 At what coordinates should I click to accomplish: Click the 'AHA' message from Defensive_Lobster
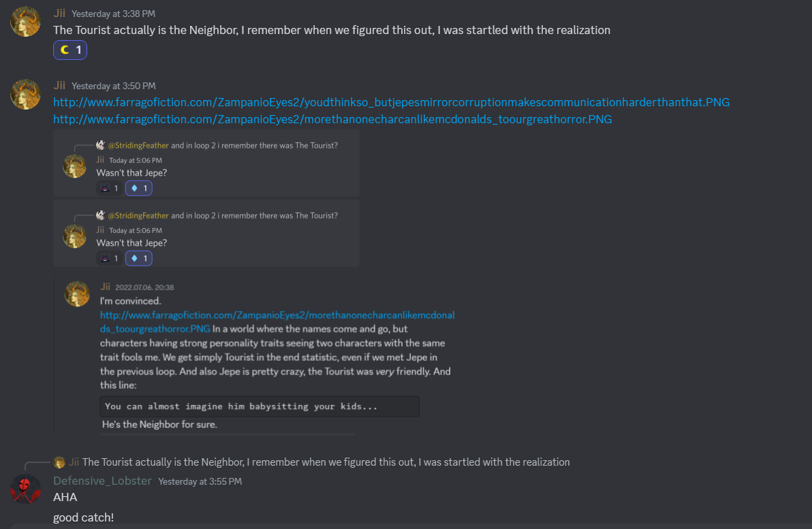65,498
